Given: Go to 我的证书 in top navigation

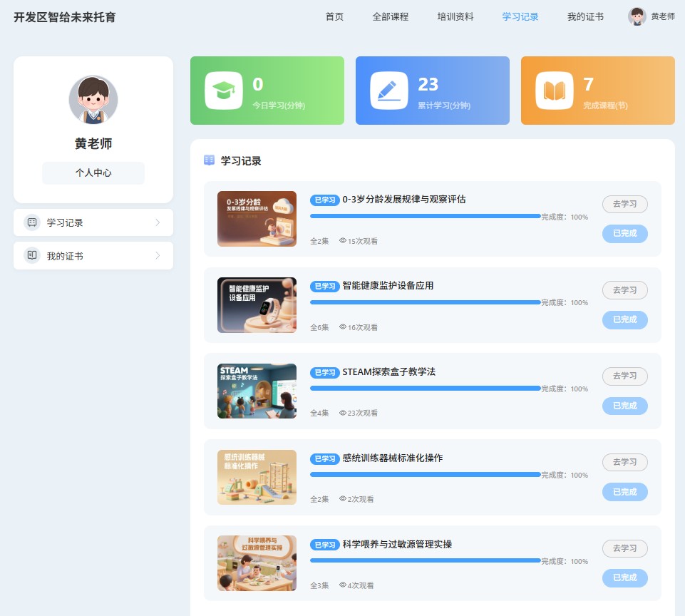Looking at the screenshot, I should tap(585, 16).
